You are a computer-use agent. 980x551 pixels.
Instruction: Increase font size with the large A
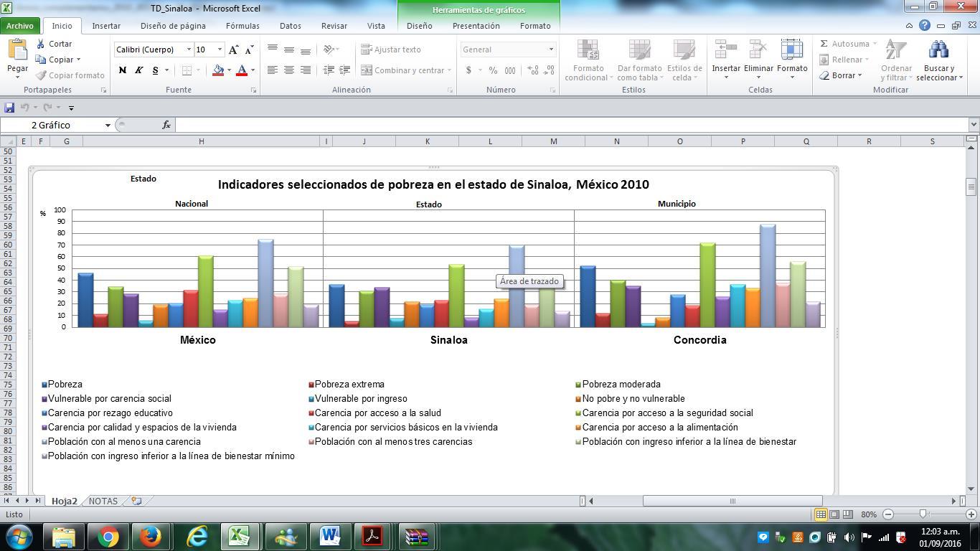tap(233, 50)
